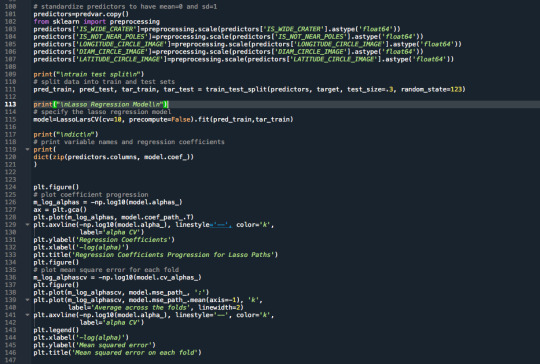Click line number 108 in the gutter
Viewport: 540px width, 364px height.
pyautogui.click(x=10, y=66)
